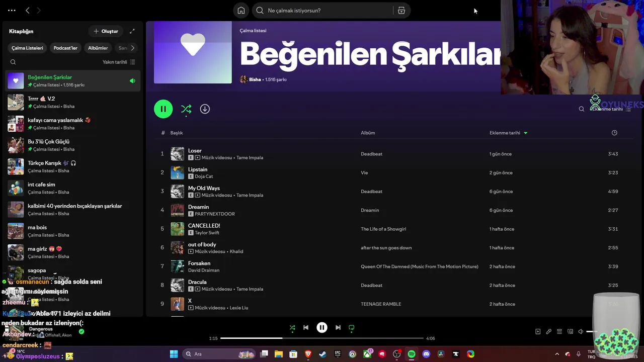Viewport: 644px width, 362px height.
Task: Search within the library
Action: click(13, 62)
